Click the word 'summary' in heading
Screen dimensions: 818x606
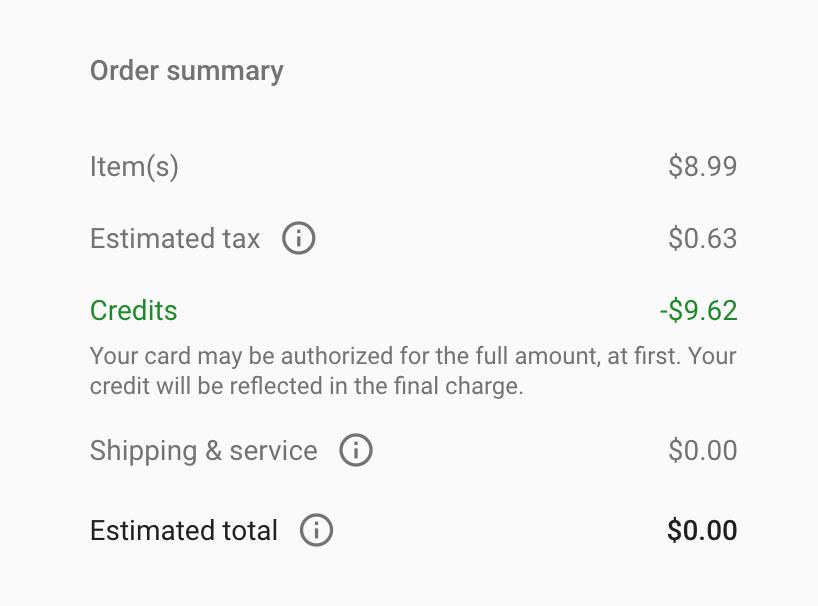pos(225,71)
